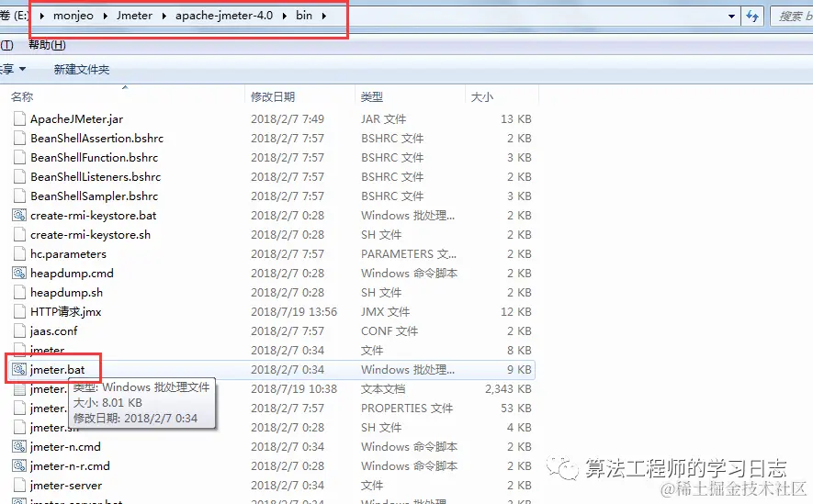Screen dimensions: 813x504
Task: Select file name BeanShellFunction.bshrc
Action: pos(95,158)
